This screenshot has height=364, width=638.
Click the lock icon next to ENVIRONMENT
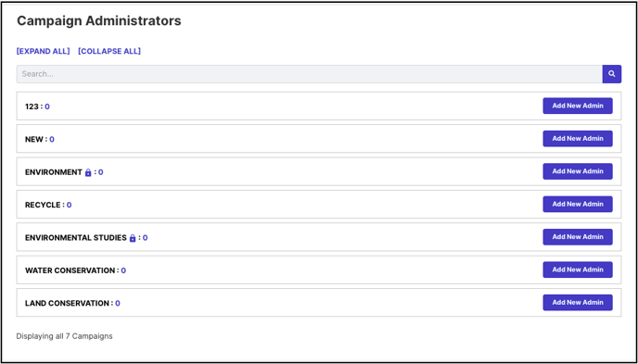(88, 172)
